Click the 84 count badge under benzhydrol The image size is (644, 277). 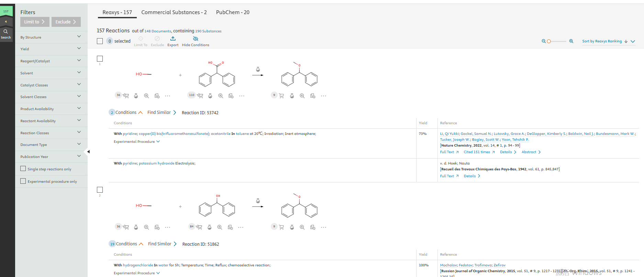click(x=191, y=226)
